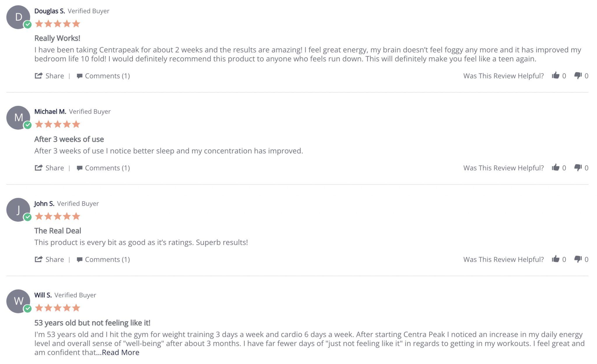Click verified checkmark badge on John S. avatar
This screenshot has height=364, width=597.
point(28,217)
